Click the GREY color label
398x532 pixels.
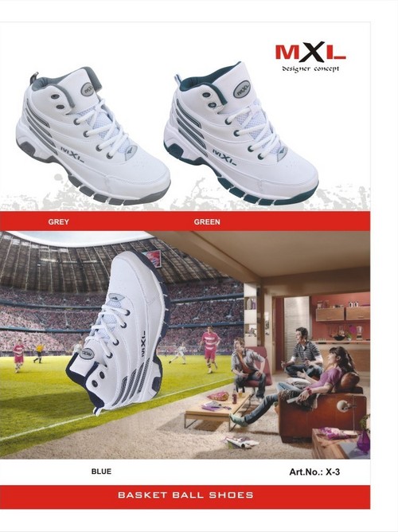tap(59, 221)
